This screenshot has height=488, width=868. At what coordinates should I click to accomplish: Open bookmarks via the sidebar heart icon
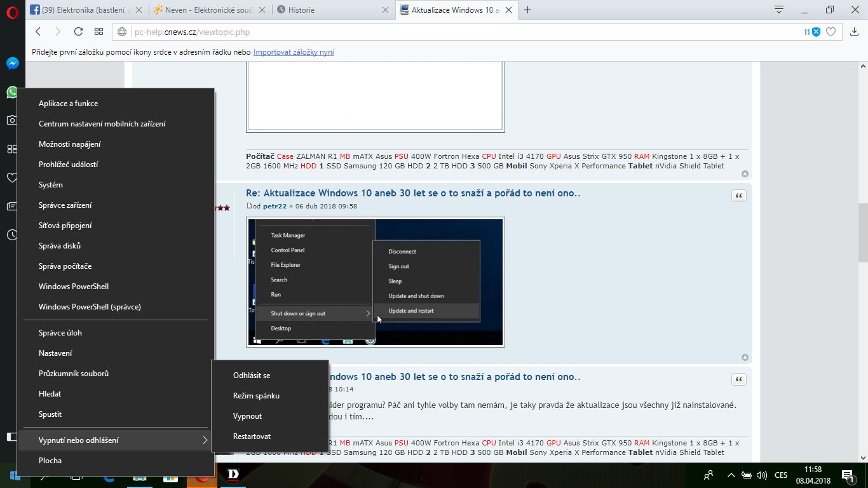point(12,177)
